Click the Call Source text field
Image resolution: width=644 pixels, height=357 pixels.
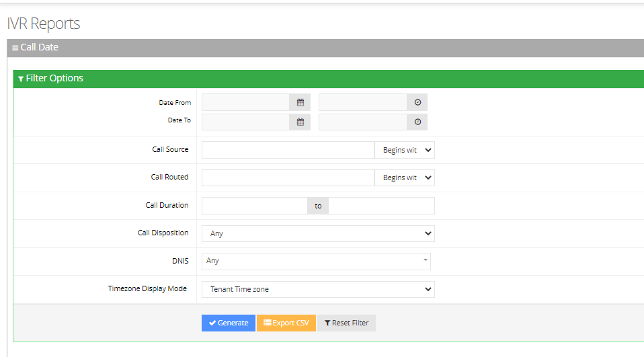pos(288,150)
